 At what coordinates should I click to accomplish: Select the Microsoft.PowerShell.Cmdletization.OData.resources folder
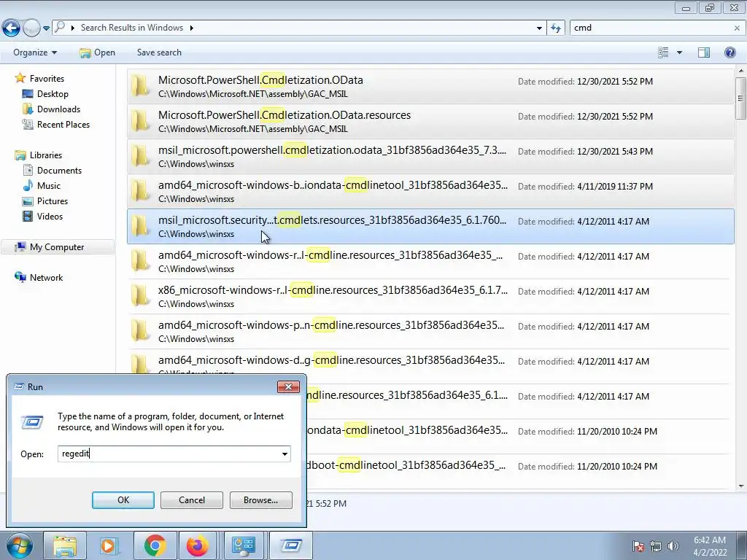click(430, 122)
